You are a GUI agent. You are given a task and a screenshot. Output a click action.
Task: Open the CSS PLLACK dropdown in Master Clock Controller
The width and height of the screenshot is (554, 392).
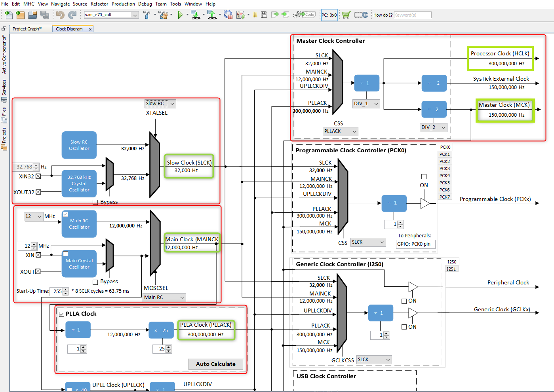pos(340,131)
